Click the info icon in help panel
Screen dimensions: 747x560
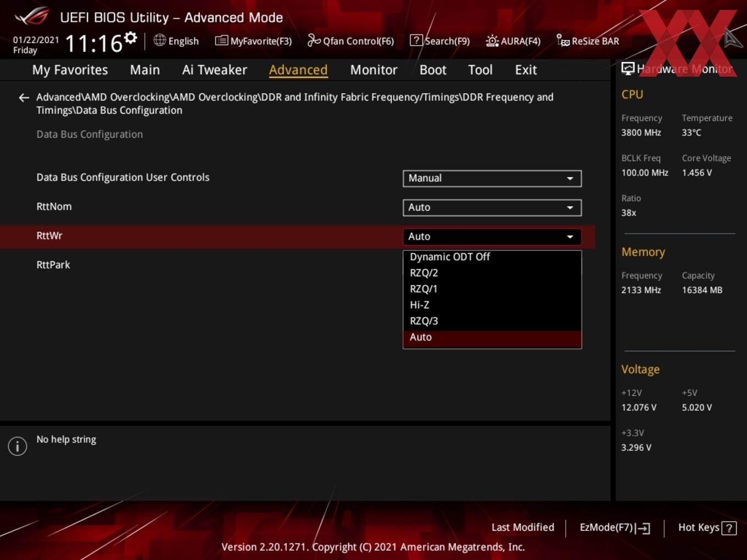(18, 446)
